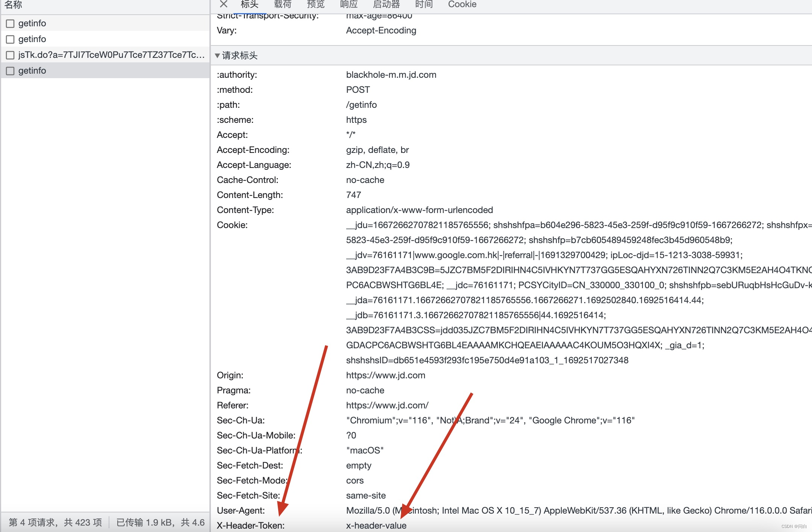Click the application/x-www-form-urlencoded value
Image resolution: width=812 pixels, height=532 pixels.
(x=420, y=210)
